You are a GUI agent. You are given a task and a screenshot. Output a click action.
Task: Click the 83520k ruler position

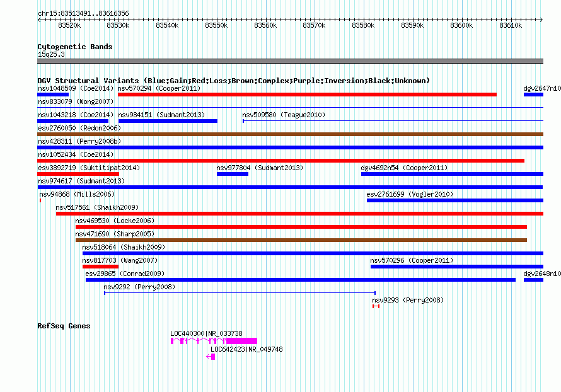coord(69,25)
